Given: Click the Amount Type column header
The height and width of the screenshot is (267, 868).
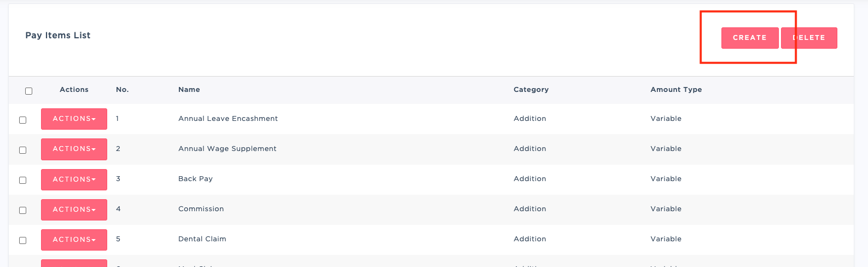Looking at the screenshot, I should coord(676,90).
